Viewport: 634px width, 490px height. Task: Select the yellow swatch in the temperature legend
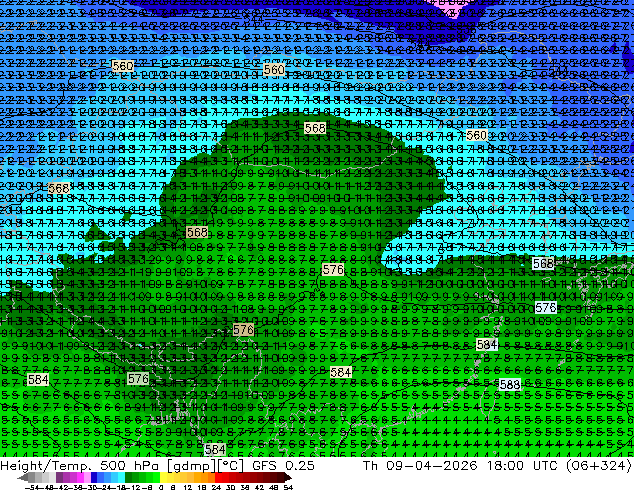tap(163, 477)
